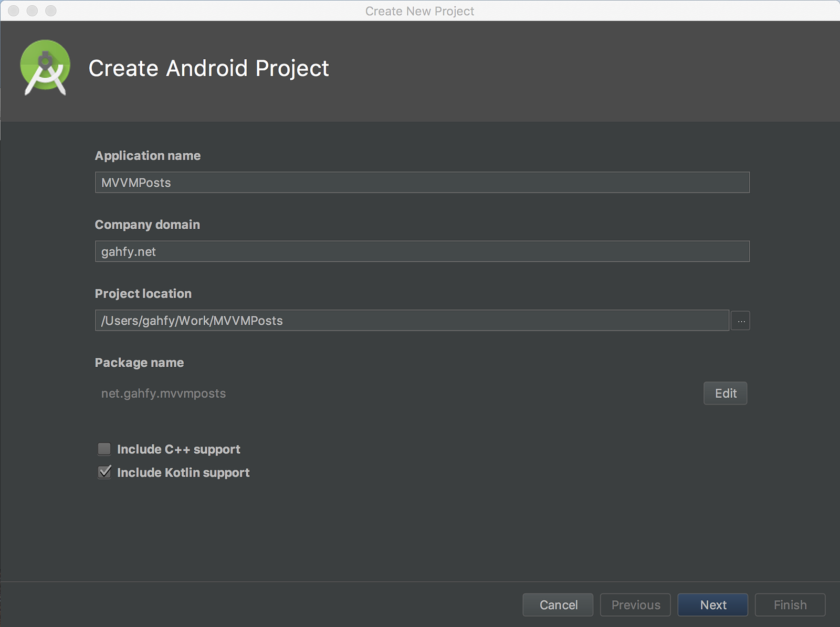Viewport: 840px width, 627px height.
Task: Click the Application name field containing MVVMPosts
Action: pyautogui.click(x=422, y=183)
